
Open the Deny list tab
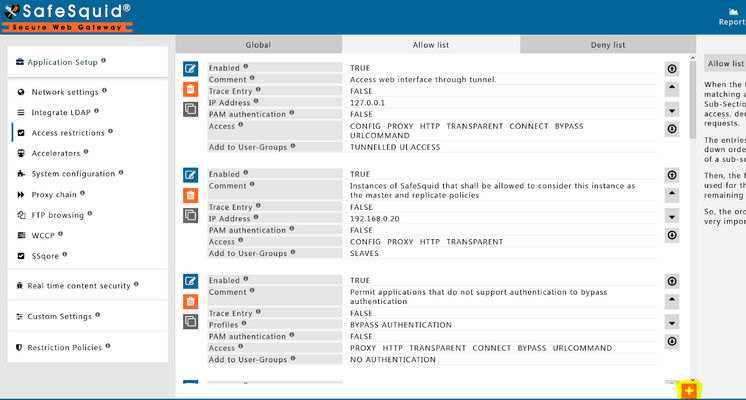[608, 45]
